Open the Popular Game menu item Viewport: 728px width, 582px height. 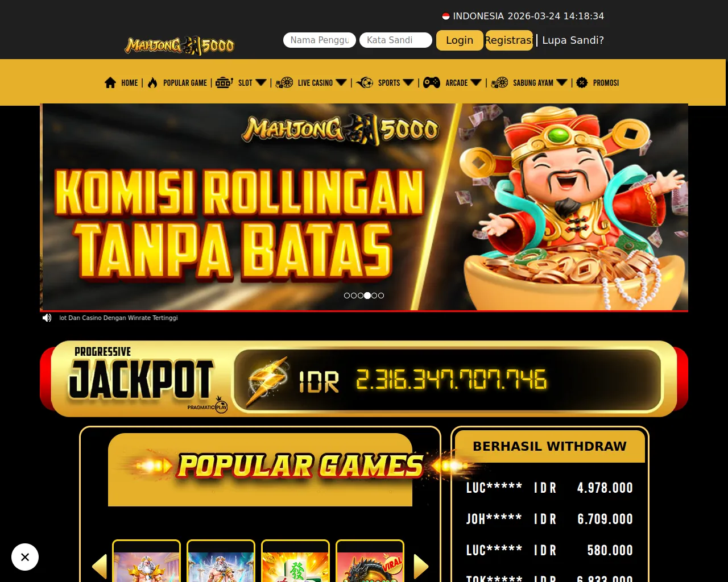[185, 82]
